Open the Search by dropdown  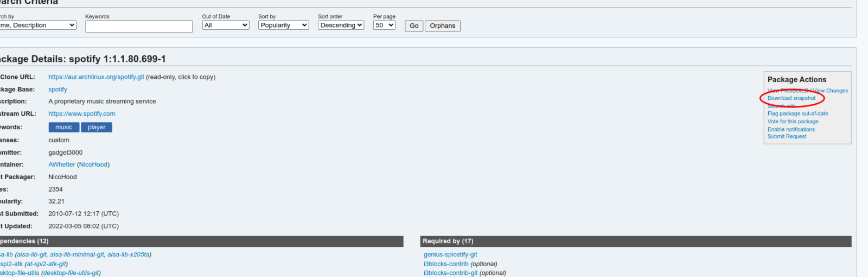click(37, 26)
